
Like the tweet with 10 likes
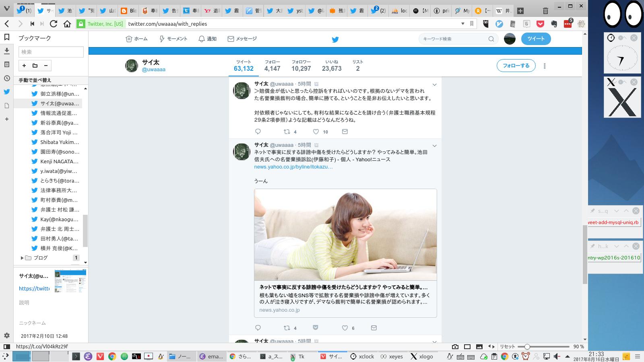tap(316, 132)
